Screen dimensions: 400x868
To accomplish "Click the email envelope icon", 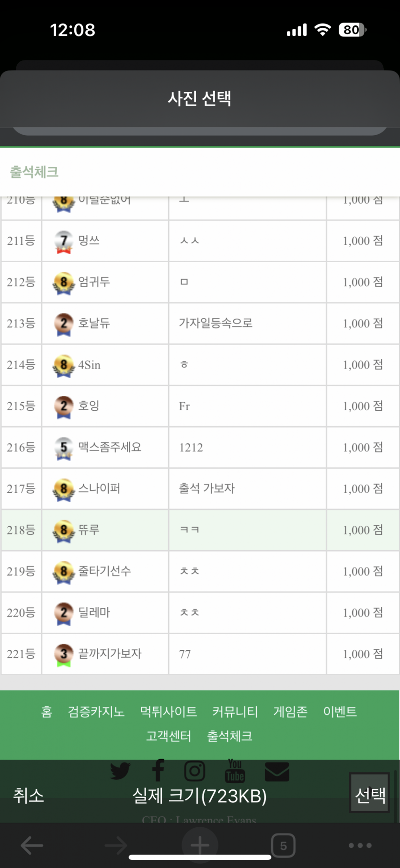I will point(277,771).
